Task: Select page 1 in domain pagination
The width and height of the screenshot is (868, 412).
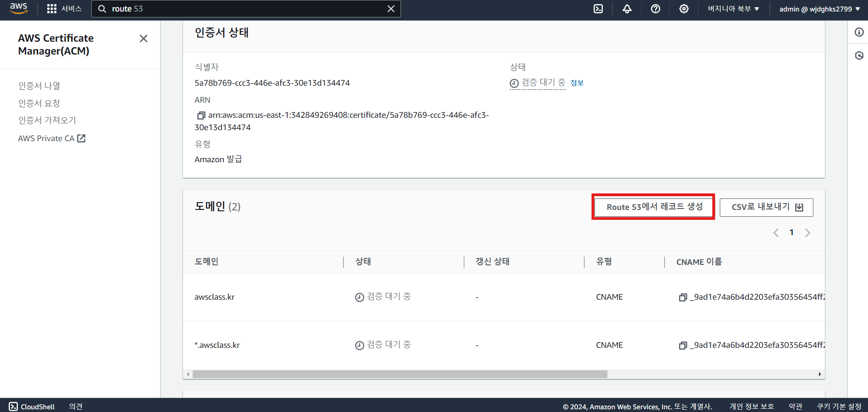Action: click(x=791, y=232)
